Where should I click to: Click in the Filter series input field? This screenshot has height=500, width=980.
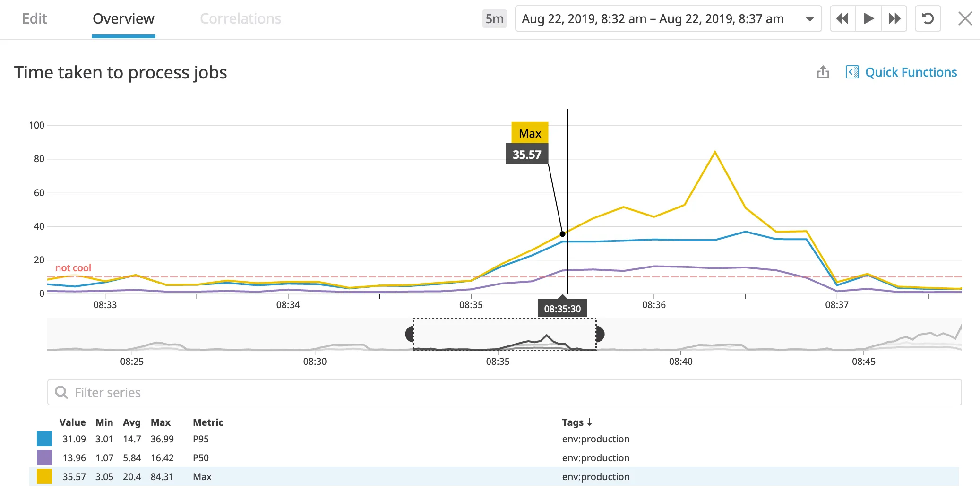[504, 392]
